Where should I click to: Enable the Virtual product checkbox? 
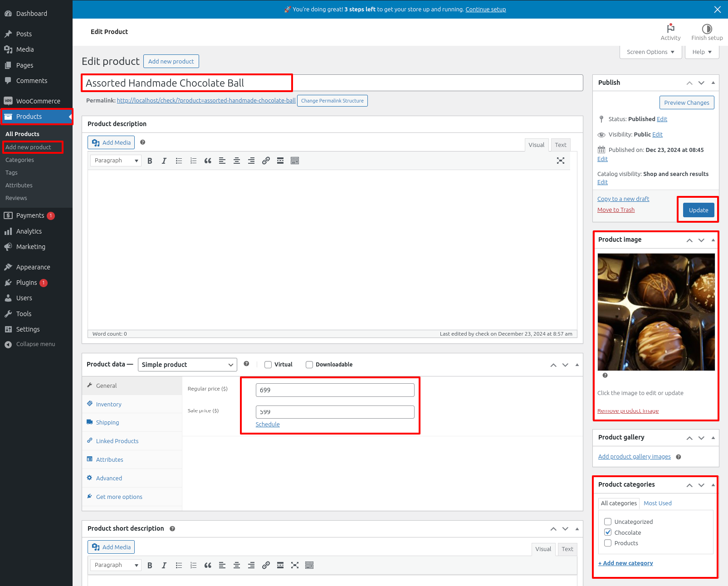pos(268,365)
